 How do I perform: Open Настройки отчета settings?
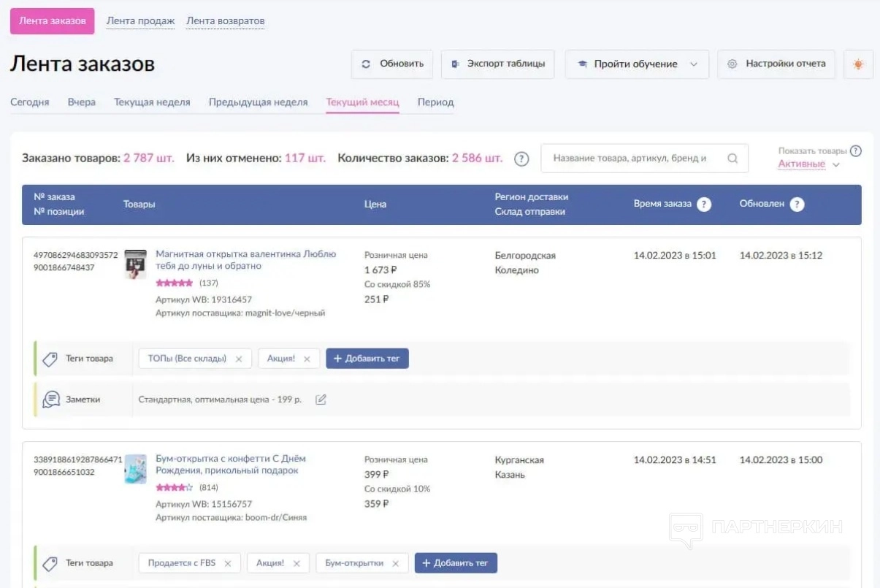[777, 64]
